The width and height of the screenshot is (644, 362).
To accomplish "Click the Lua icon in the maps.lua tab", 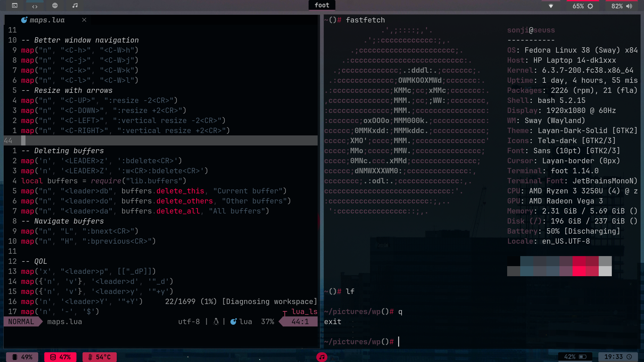I will pyautogui.click(x=24, y=20).
